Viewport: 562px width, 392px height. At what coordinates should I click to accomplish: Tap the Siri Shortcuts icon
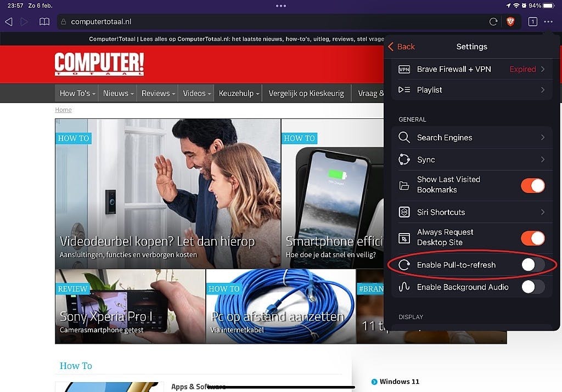click(x=404, y=212)
